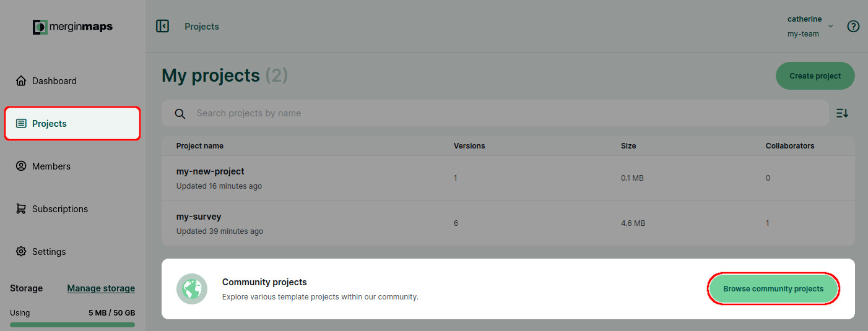The width and height of the screenshot is (868, 331).
Task: Click the Subscriptions cart icon
Action: pyautogui.click(x=21, y=209)
